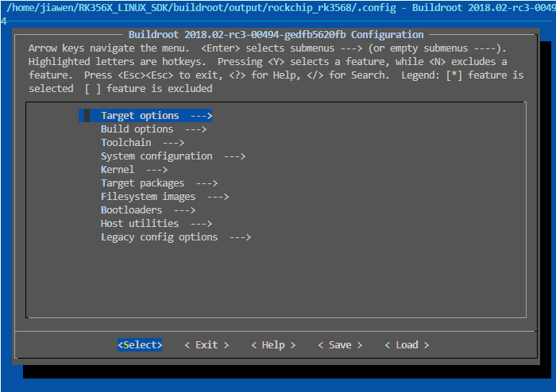Open the Build options submenu
This screenshot has height=392, width=556.
pos(153,129)
